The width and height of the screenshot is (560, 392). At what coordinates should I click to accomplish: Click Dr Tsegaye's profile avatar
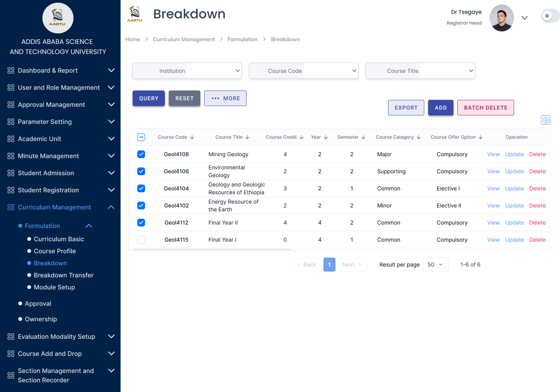tap(501, 18)
